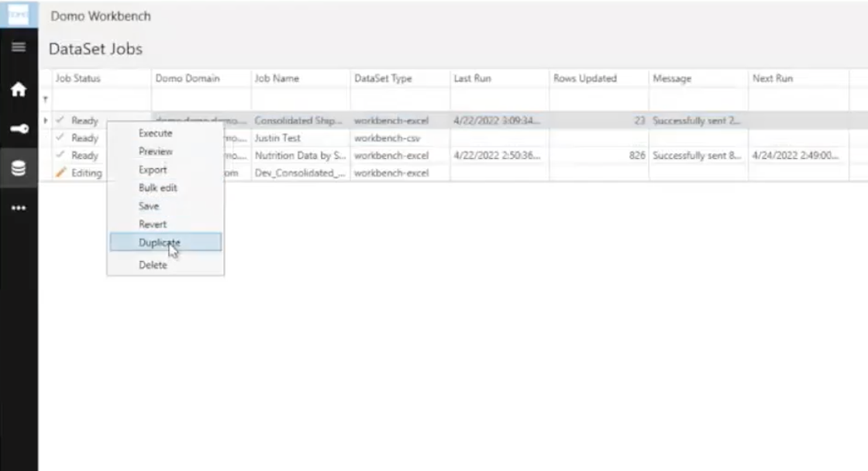868x471 pixels.
Task: Click Execute in the context menu
Action: coord(155,132)
